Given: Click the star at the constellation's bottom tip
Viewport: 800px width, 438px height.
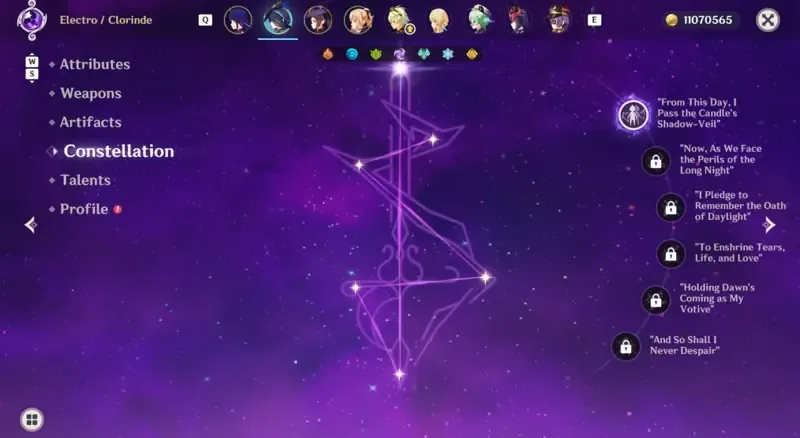Looking at the screenshot, I should click(x=399, y=375).
